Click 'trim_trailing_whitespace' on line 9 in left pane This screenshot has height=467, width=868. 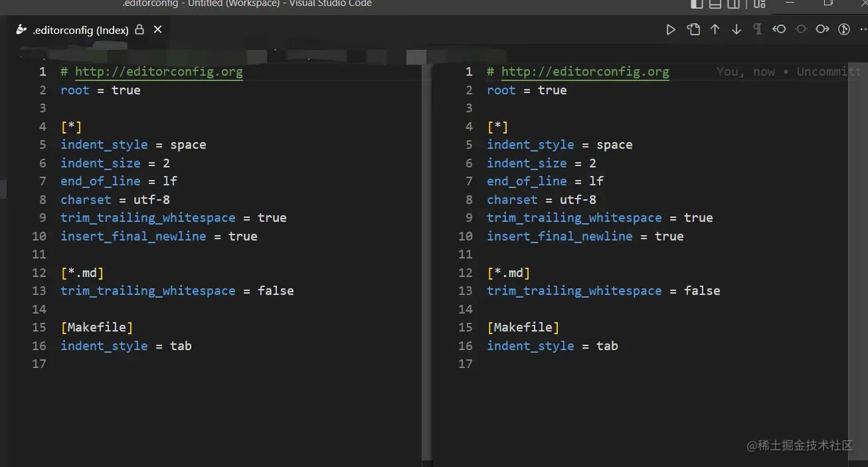click(x=148, y=218)
